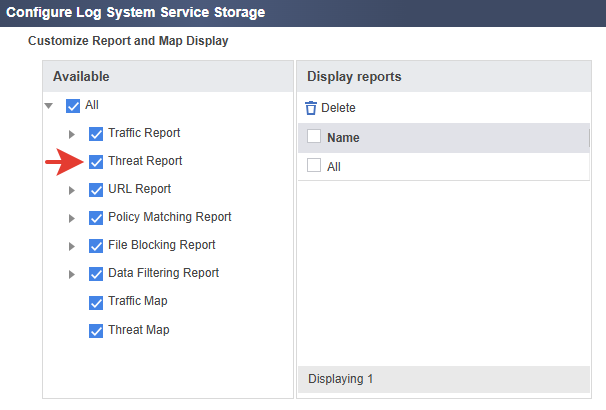The image size is (606, 410).
Task: Uncheck the All checkbox in Available panel
Action: (72, 106)
